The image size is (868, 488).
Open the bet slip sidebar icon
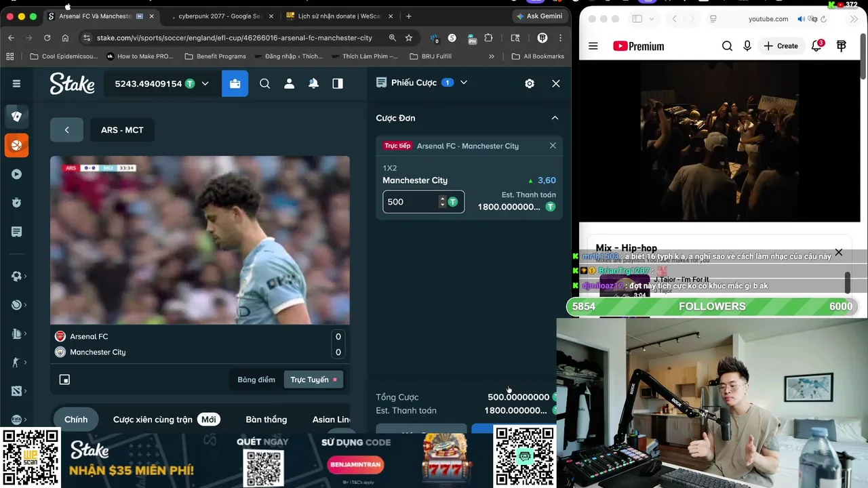(x=16, y=232)
